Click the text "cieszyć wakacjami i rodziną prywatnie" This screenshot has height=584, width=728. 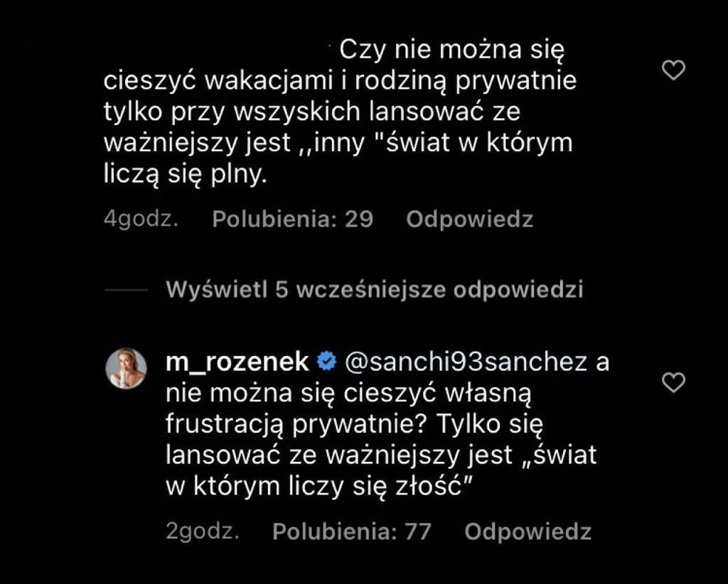[340, 81]
